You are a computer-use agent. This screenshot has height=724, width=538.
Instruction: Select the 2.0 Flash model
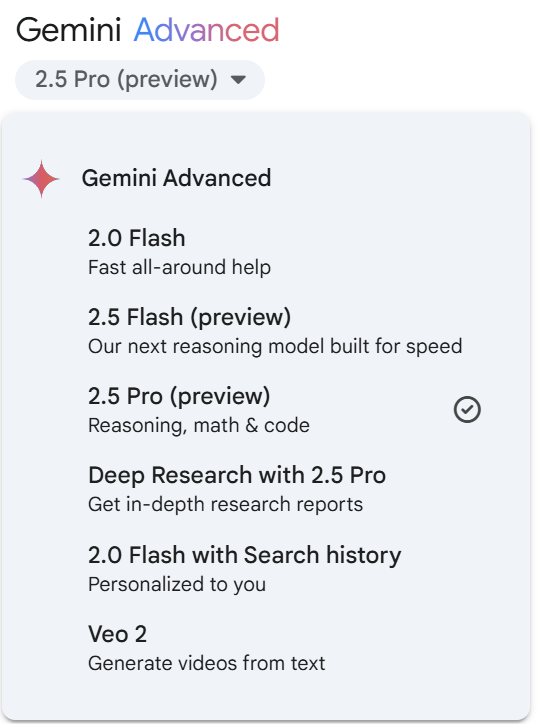click(266, 252)
